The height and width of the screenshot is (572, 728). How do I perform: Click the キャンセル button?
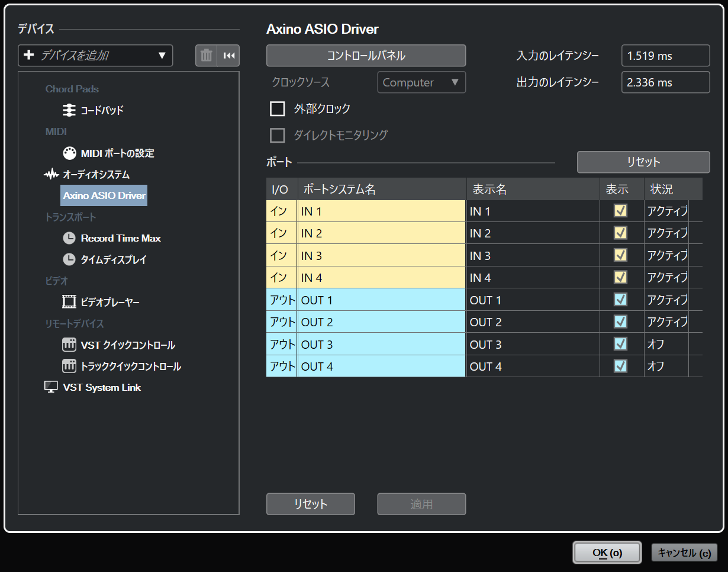coord(684,552)
